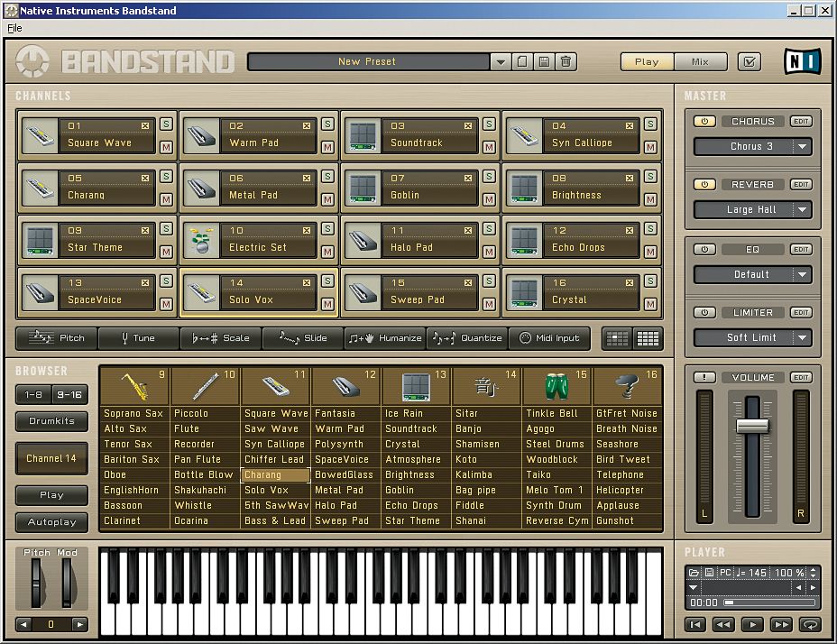This screenshot has width=837, height=644.
Task: Click the drum kit icon on channel 10
Action: point(202,240)
